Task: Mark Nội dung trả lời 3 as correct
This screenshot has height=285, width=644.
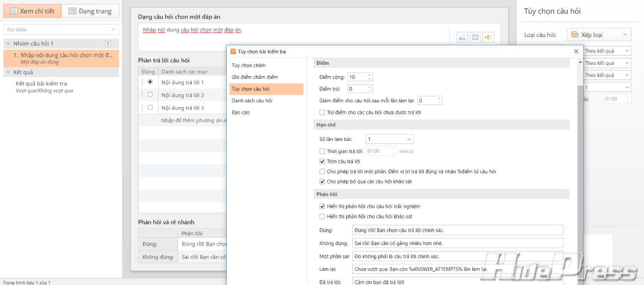Action: (x=150, y=108)
